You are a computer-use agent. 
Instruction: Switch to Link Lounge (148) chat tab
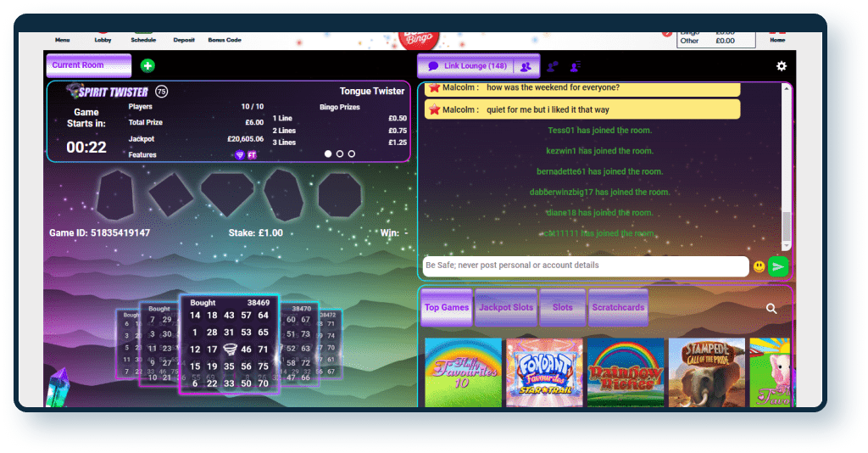coord(466,66)
